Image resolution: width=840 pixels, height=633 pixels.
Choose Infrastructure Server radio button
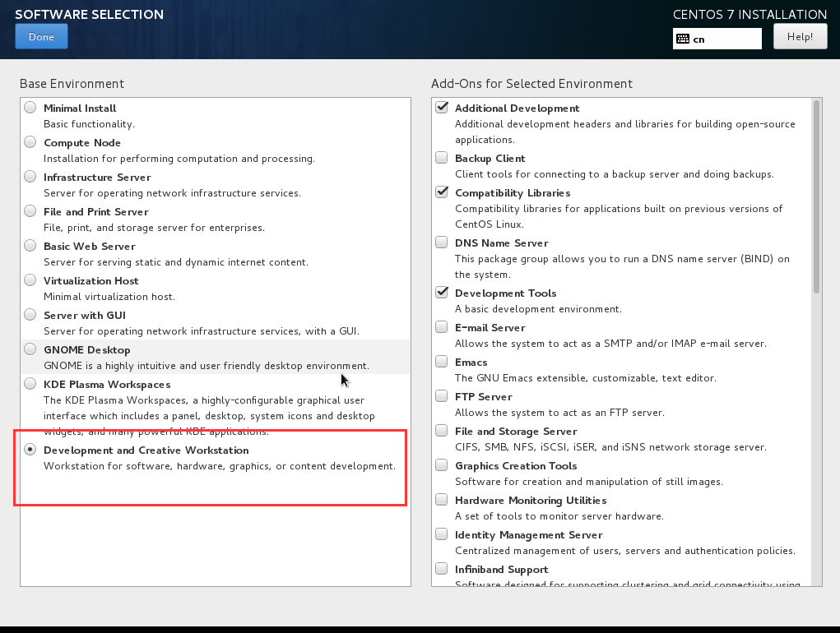(30, 177)
